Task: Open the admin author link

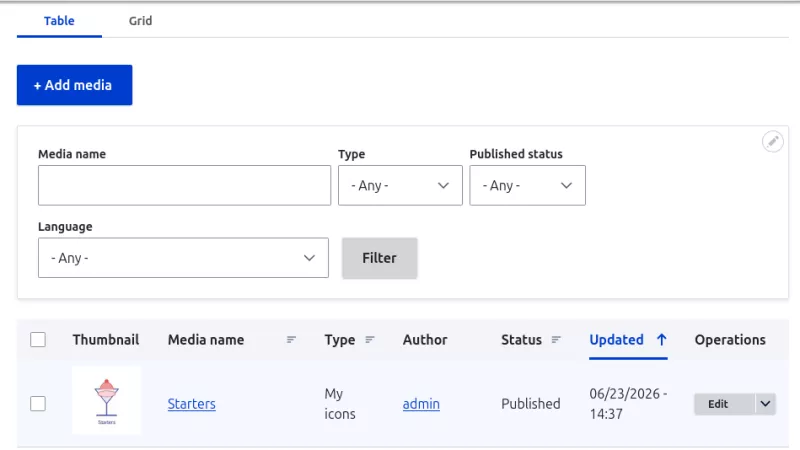Action: tap(421, 404)
